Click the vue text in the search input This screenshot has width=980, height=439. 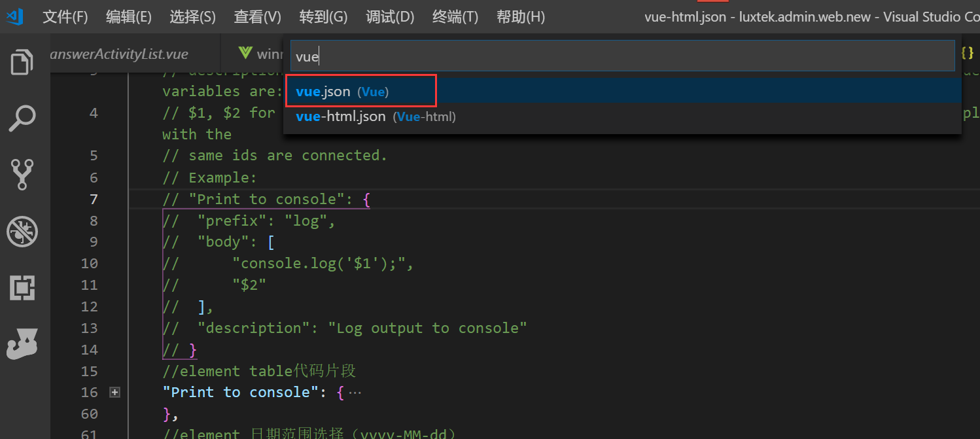[x=307, y=56]
